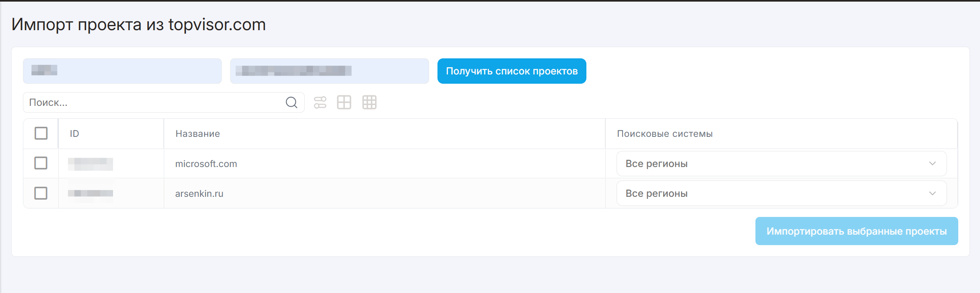Click the blurred ID in the microsoft.com row
This screenshot has width=980, height=293.
[x=91, y=164]
